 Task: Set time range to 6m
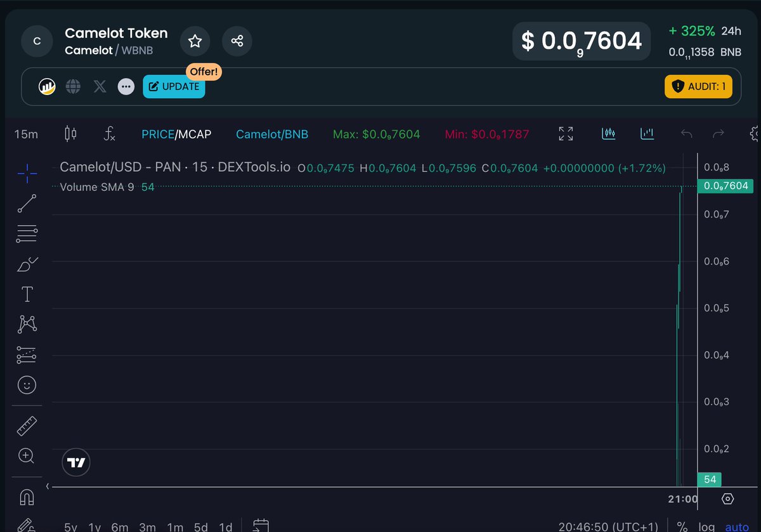coord(119,527)
